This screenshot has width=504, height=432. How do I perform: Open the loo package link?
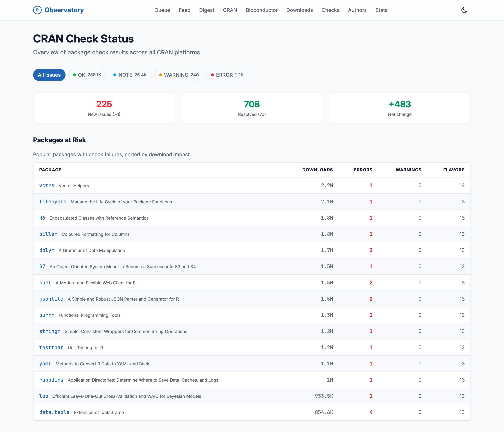(44, 396)
